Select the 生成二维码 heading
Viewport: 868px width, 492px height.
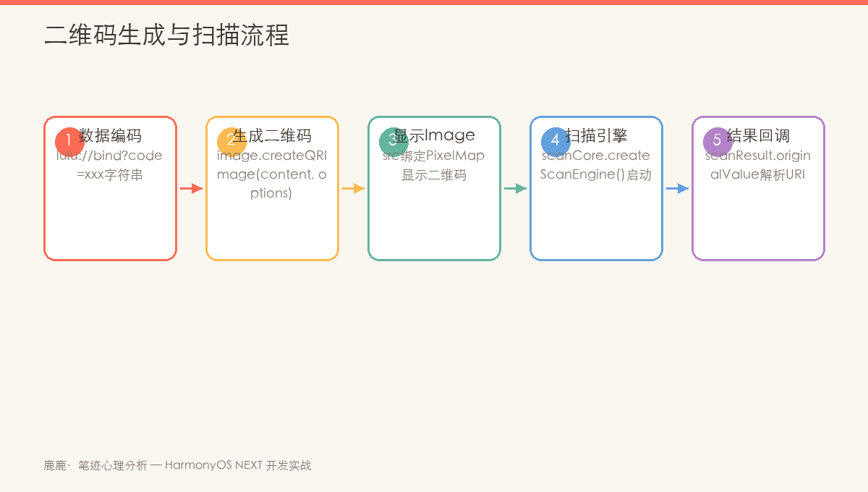tap(272, 135)
